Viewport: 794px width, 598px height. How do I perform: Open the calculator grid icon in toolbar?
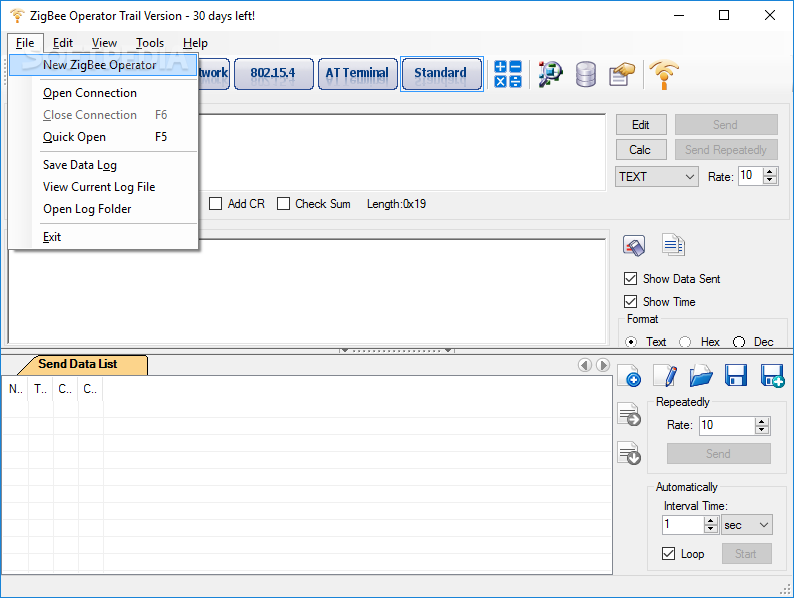point(508,74)
